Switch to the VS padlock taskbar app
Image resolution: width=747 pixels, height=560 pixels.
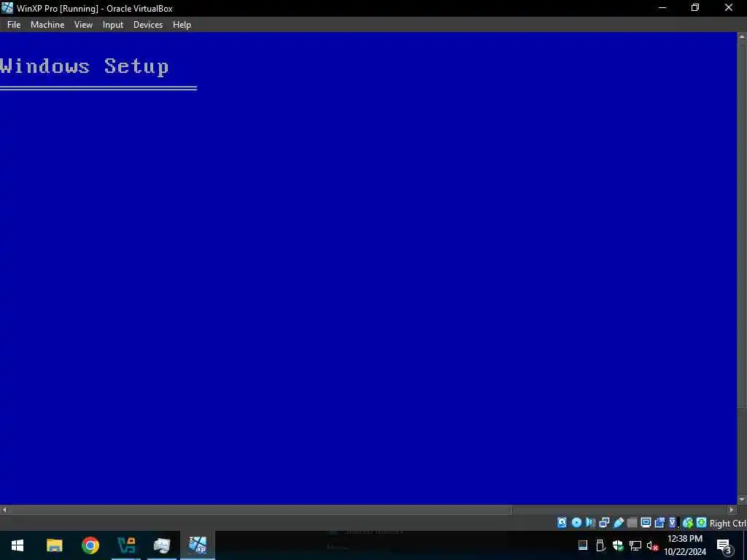tap(126, 545)
